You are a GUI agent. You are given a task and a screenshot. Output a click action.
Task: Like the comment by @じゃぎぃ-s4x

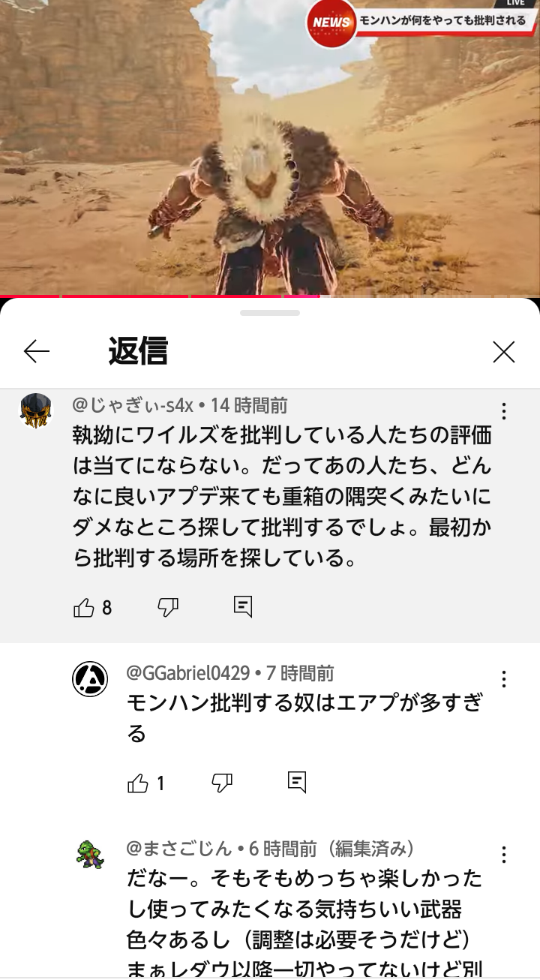pos(84,608)
